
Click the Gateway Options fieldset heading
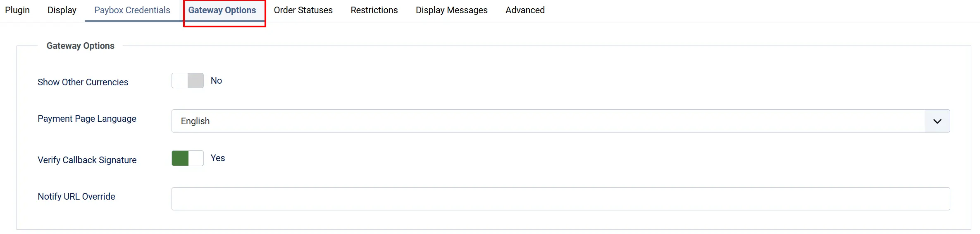tap(81, 46)
